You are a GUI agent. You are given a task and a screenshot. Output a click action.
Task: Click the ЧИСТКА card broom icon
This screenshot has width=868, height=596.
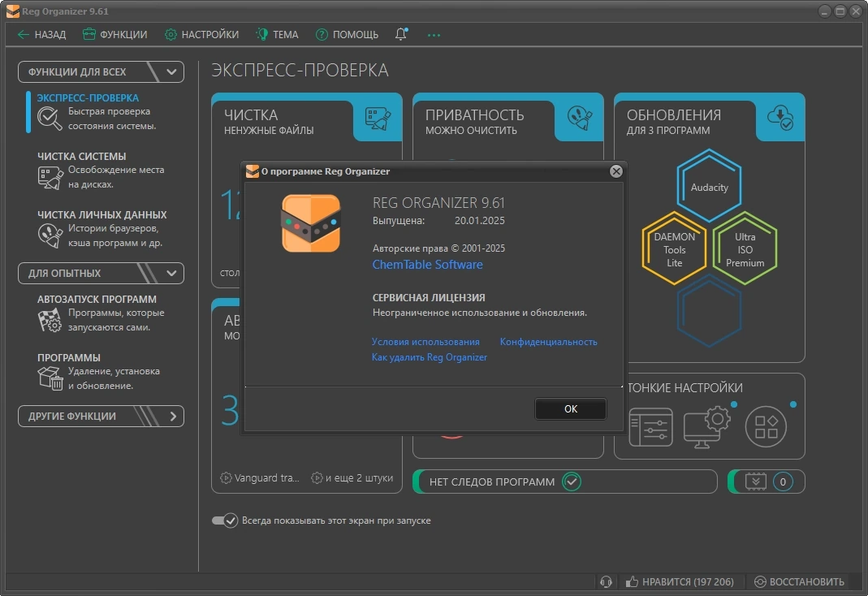pos(378,119)
